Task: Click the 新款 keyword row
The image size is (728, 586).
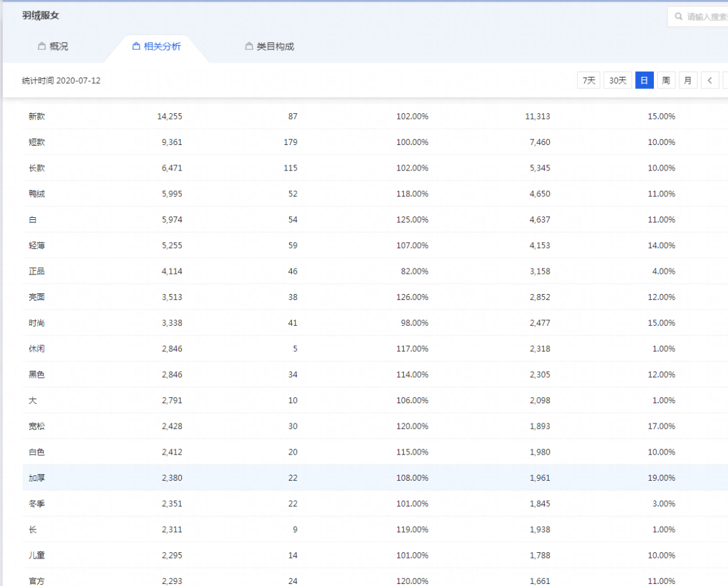Action: pos(37,117)
